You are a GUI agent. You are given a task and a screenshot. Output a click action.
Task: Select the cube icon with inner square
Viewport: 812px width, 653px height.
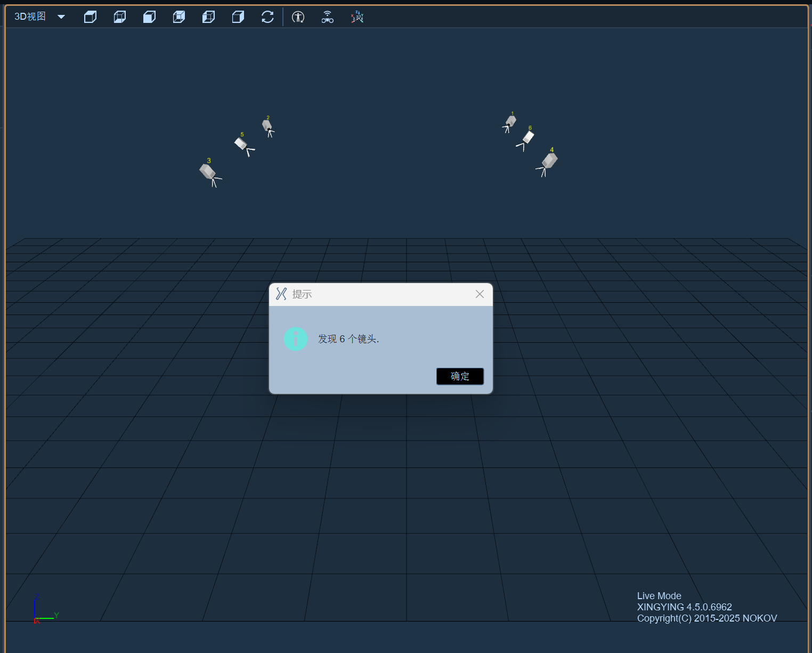click(x=179, y=17)
